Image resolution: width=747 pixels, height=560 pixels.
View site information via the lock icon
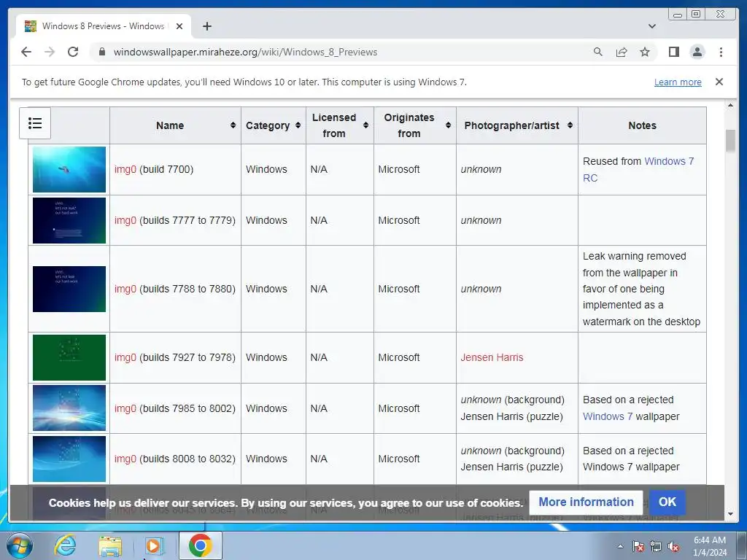point(102,52)
